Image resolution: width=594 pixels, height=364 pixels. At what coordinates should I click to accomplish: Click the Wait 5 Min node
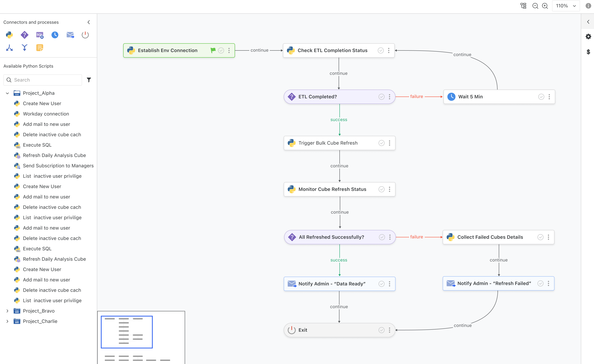499,97
